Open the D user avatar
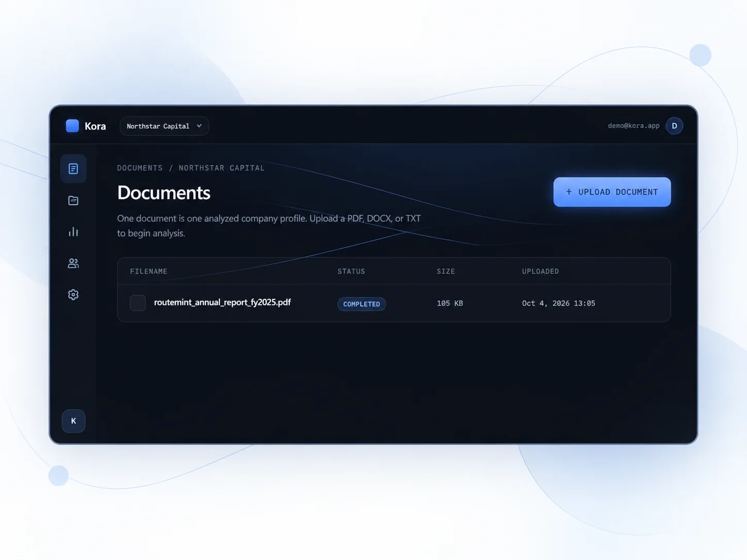This screenshot has height=560, width=747. 674,126
